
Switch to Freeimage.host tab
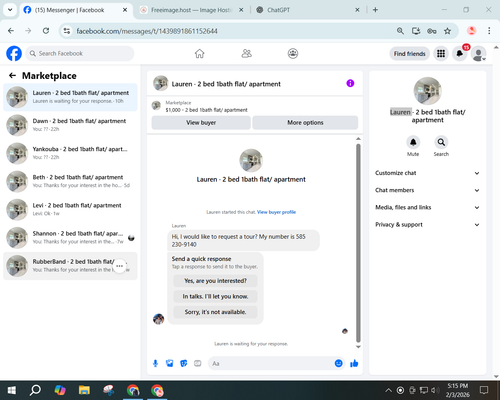(x=191, y=10)
